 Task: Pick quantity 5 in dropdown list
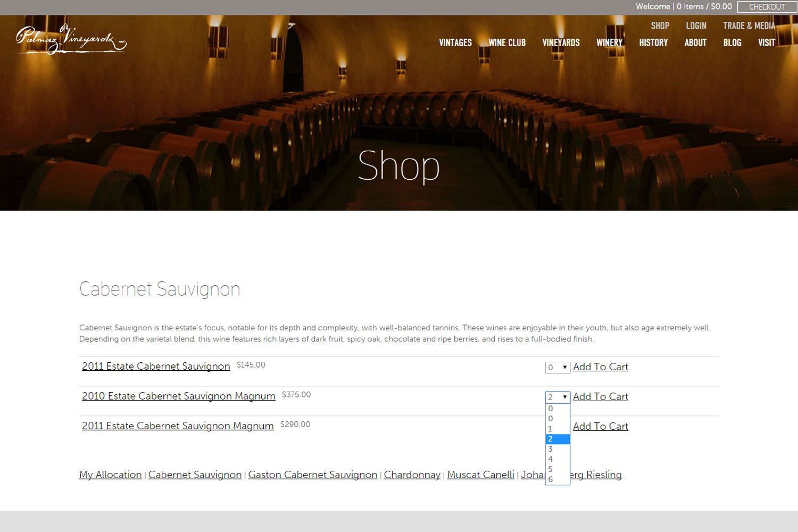point(558,469)
